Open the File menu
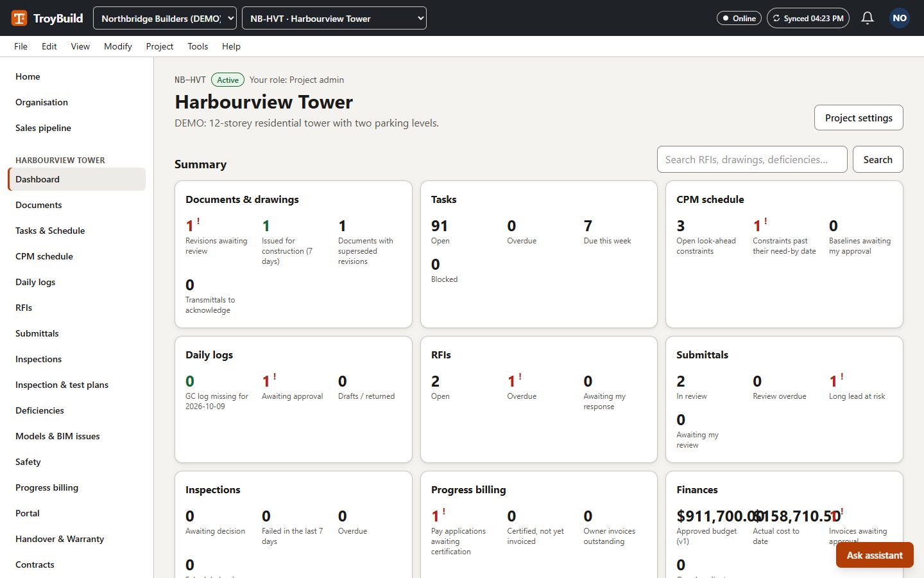The width and height of the screenshot is (924, 578). point(21,46)
